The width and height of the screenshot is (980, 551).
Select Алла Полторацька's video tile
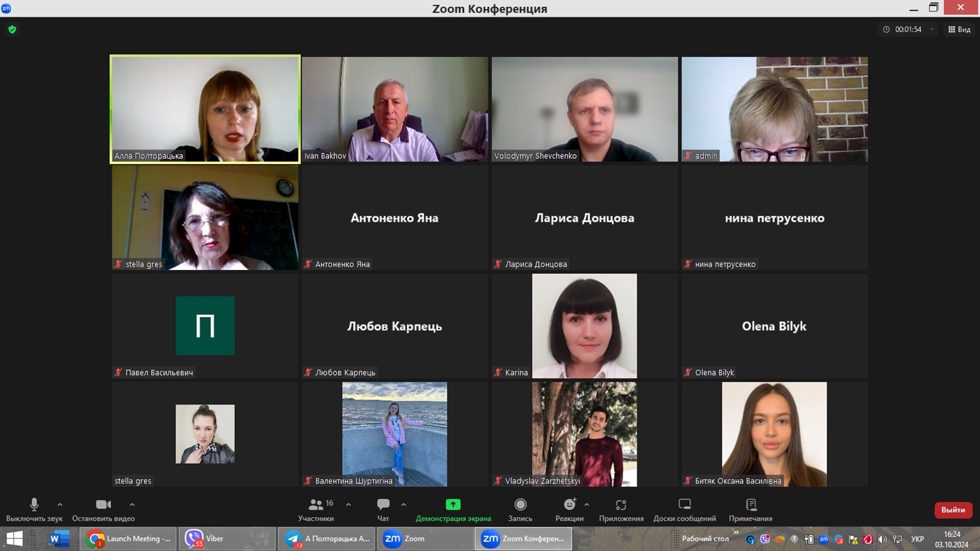click(x=205, y=109)
